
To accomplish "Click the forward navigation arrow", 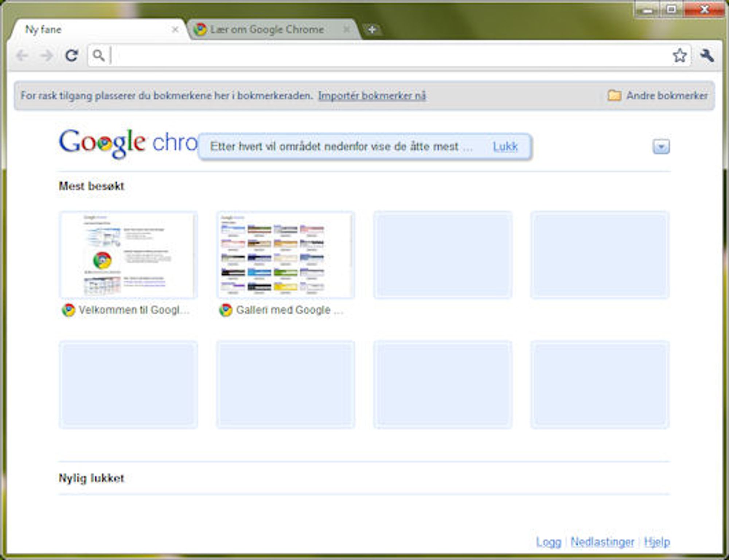I will pos(47,56).
